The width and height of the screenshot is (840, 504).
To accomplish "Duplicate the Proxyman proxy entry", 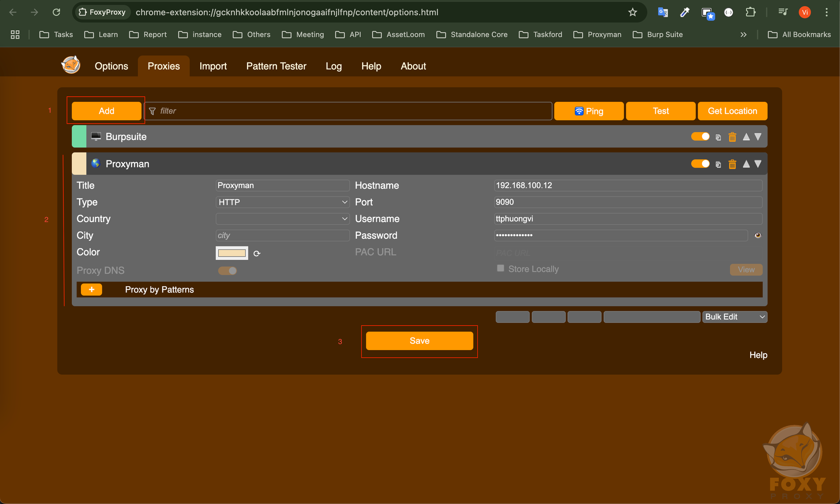I will (718, 164).
